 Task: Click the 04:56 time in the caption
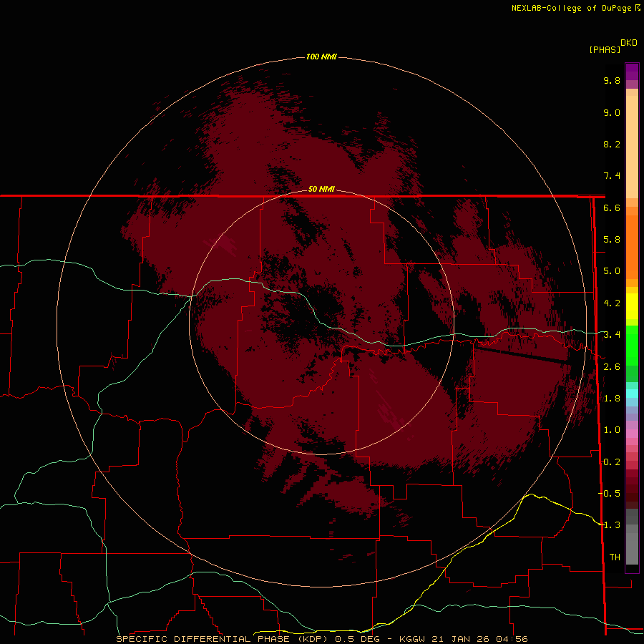pyautogui.click(x=512, y=639)
